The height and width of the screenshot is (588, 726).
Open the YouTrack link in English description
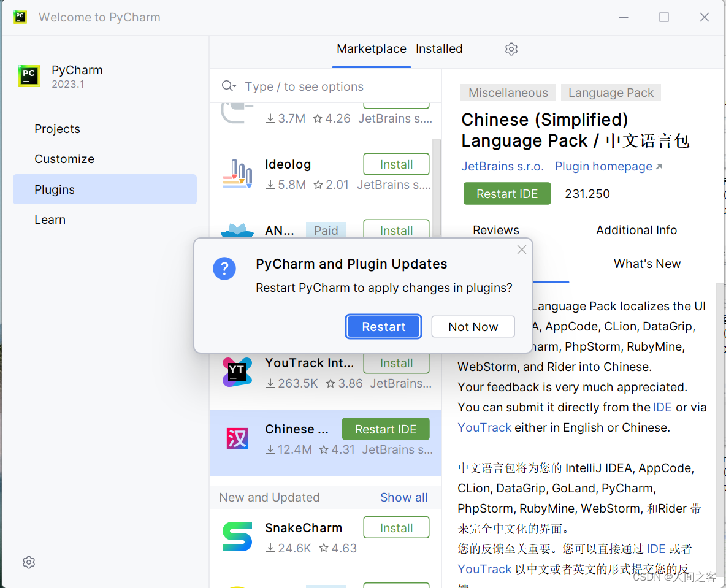(484, 427)
